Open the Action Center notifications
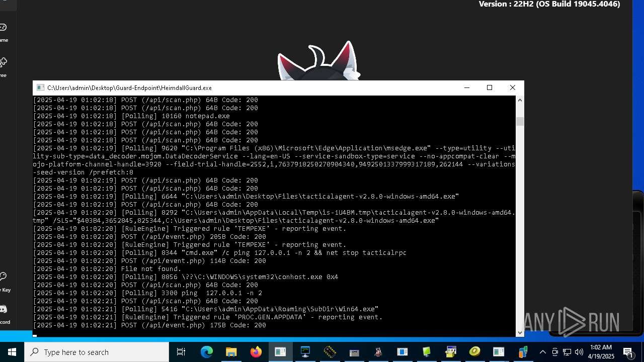This screenshot has height=362, width=644. point(628,352)
